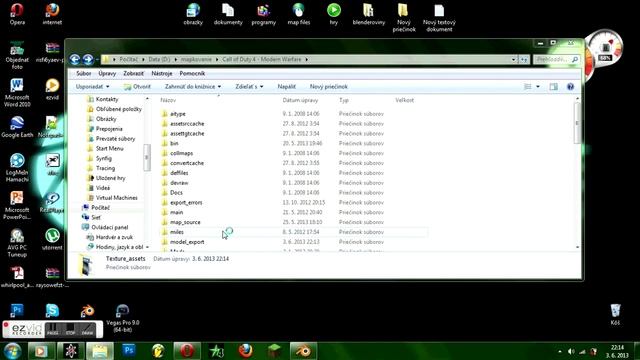The height and width of the screenshot is (360, 640).
Task: Click Data (D:) in the address bar
Action: 159,60
